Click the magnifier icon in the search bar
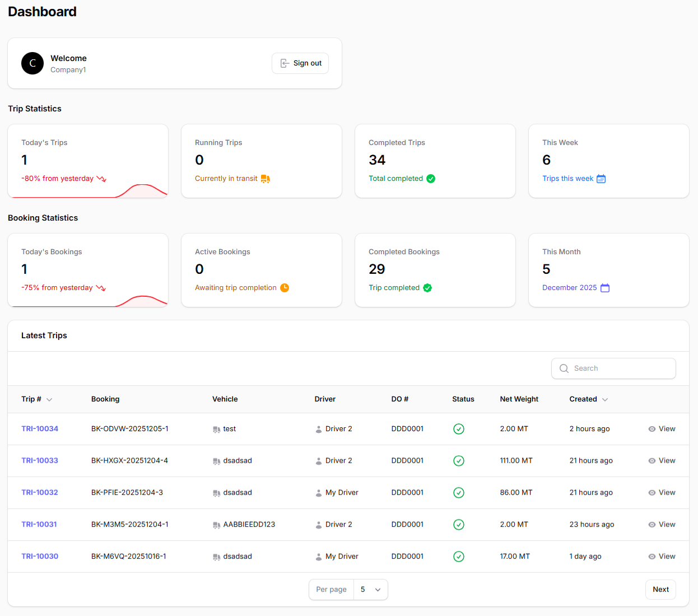698x616 pixels. 564,368
